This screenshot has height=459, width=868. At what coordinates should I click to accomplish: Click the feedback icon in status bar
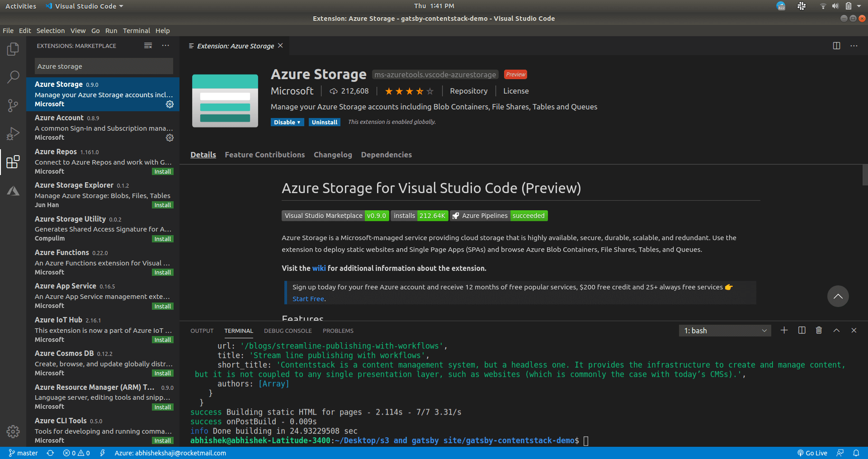(840, 453)
